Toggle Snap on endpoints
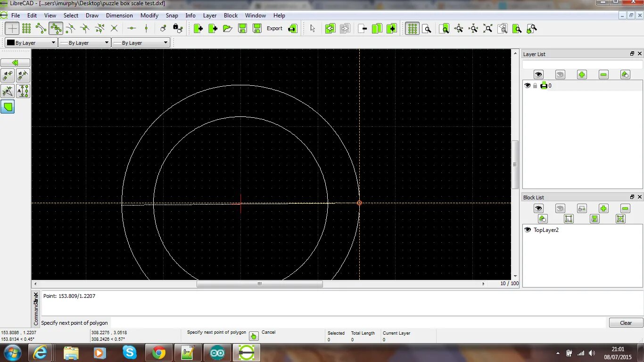644x362 pixels. 41,29
